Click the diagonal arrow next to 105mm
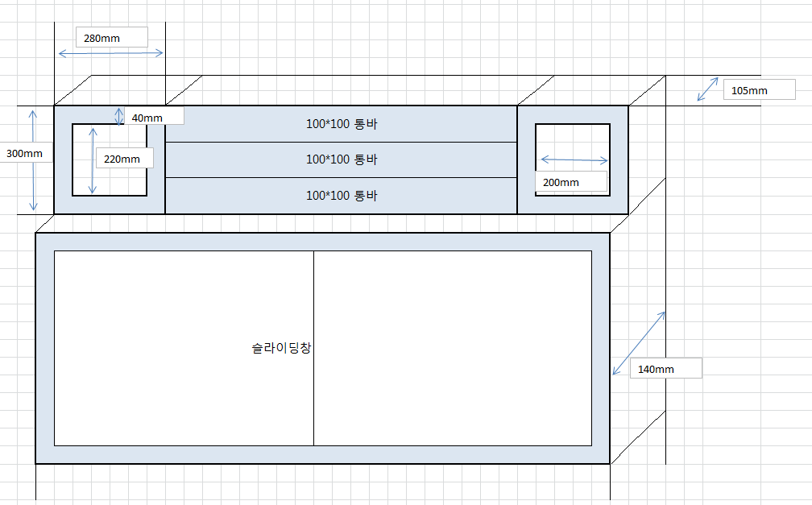812x505 pixels. tap(709, 89)
